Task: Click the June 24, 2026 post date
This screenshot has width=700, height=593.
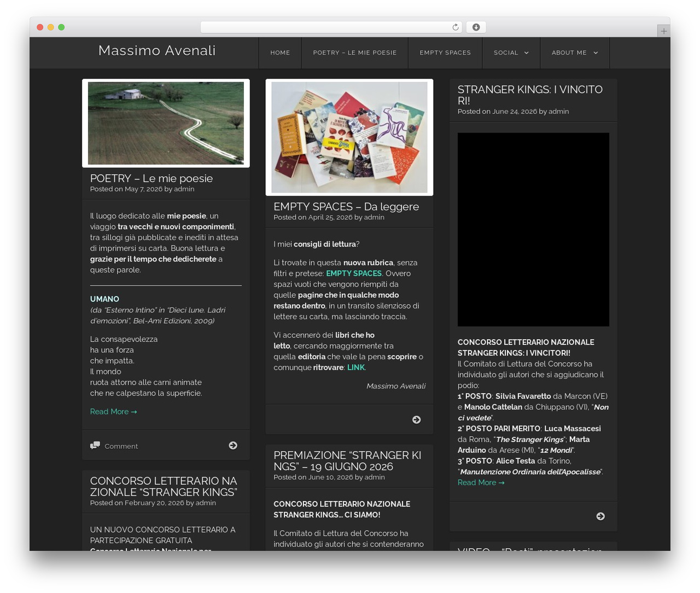Action: tap(515, 112)
